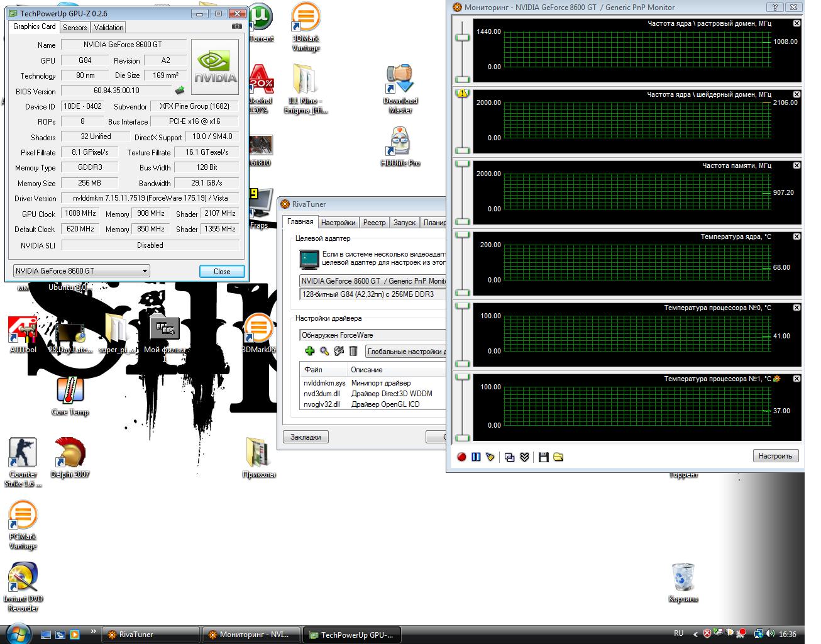Open the Приколы folder on the desktop
This screenshot has width=821, height=644.
pos(259,458)
